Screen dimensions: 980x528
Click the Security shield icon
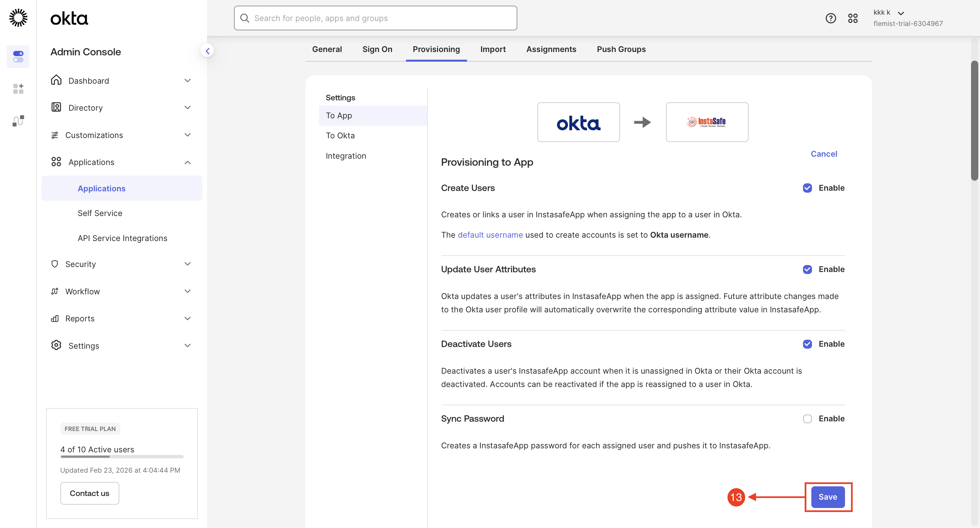tap(55, 264)
